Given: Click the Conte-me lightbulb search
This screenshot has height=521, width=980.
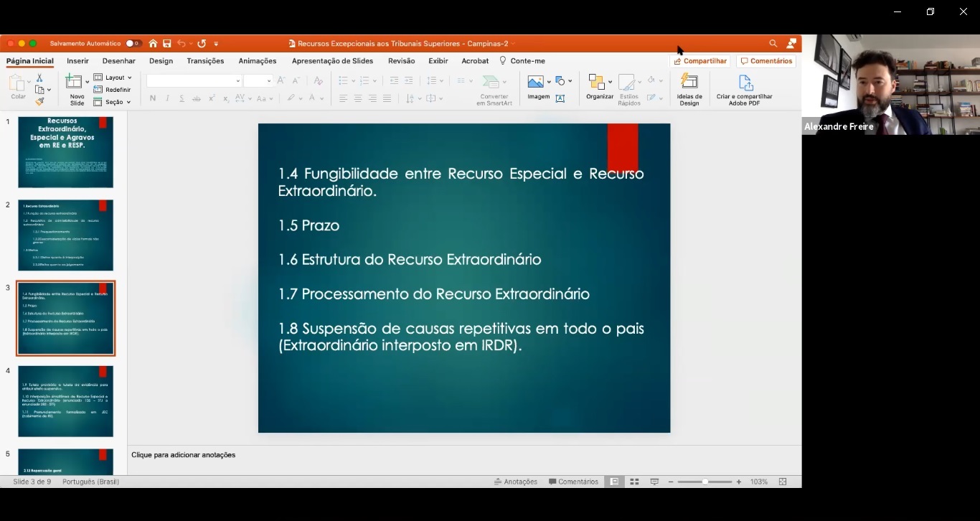Looking at the screenshot, I should [x=522, y=61].
